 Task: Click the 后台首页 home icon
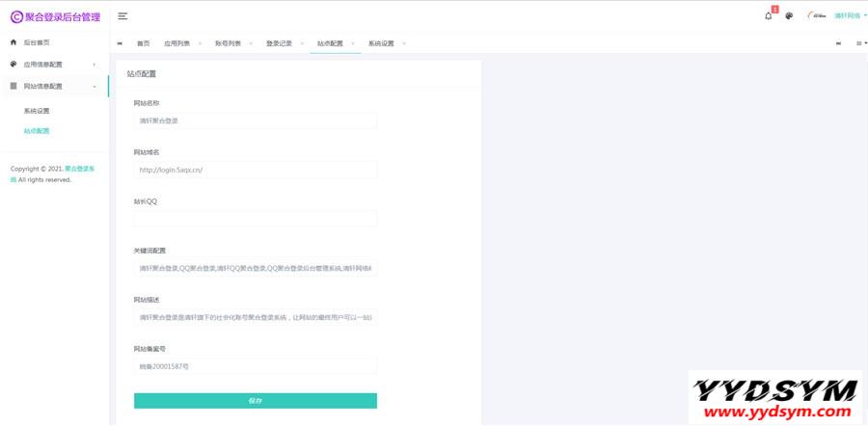14,43
